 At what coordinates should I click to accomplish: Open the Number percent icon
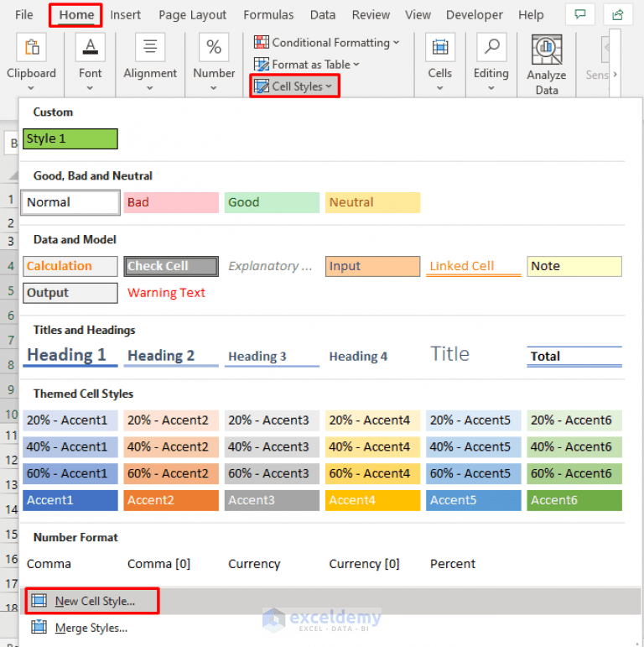point(214,48)
